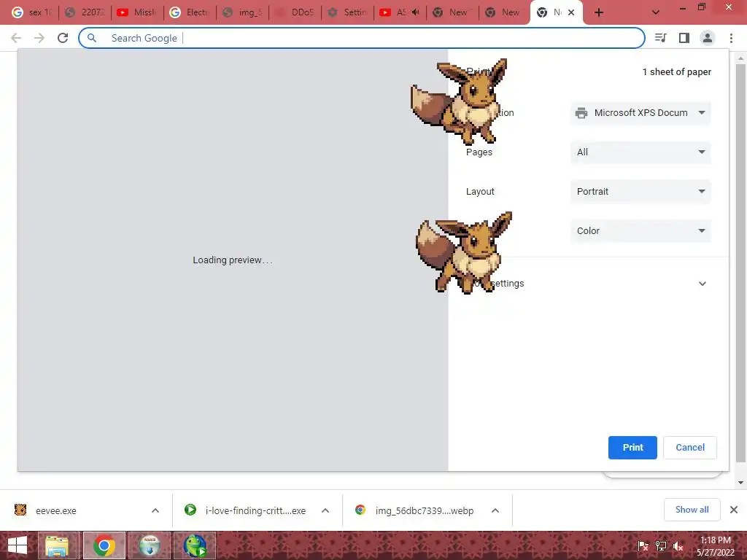
Task: Switch to the DDoS tab
Action: (295, 12)
